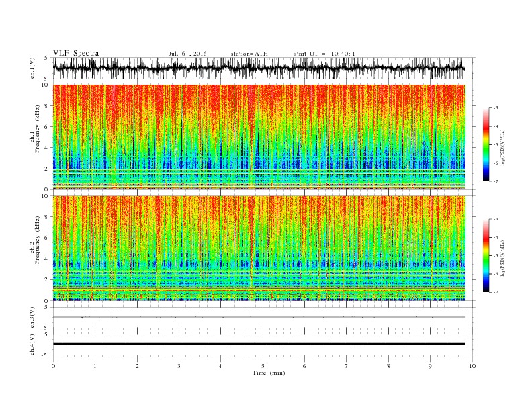Click time axis tick label "7"
The width and height of the screenshot is (532, 411).
point(346,366)
